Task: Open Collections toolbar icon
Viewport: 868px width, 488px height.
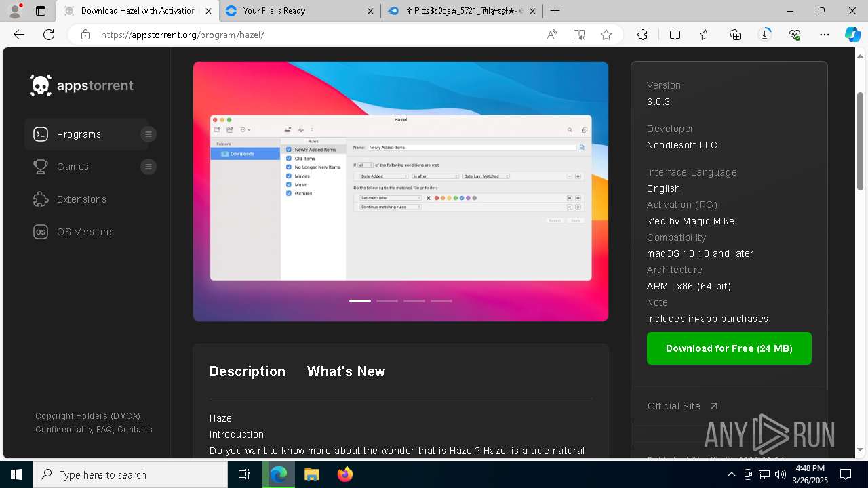Action: point(735,35)
